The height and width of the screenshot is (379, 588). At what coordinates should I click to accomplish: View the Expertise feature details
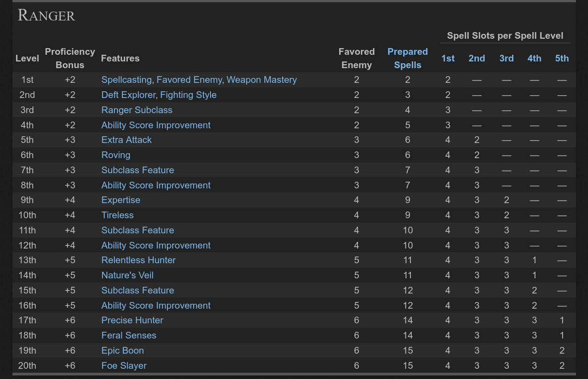[x=121, y=200]
